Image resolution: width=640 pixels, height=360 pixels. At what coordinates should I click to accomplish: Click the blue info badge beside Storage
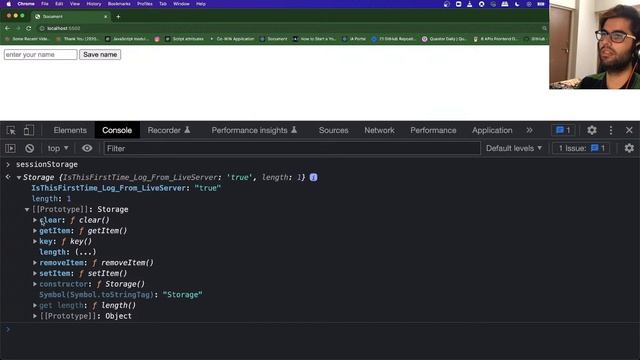313,177
